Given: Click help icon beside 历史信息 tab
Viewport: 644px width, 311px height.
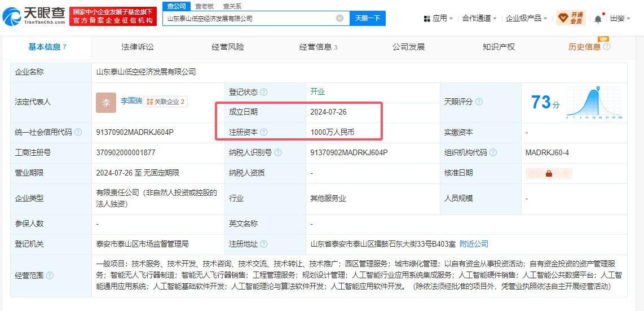Looking at the screenshot, I should pos(607,46).
